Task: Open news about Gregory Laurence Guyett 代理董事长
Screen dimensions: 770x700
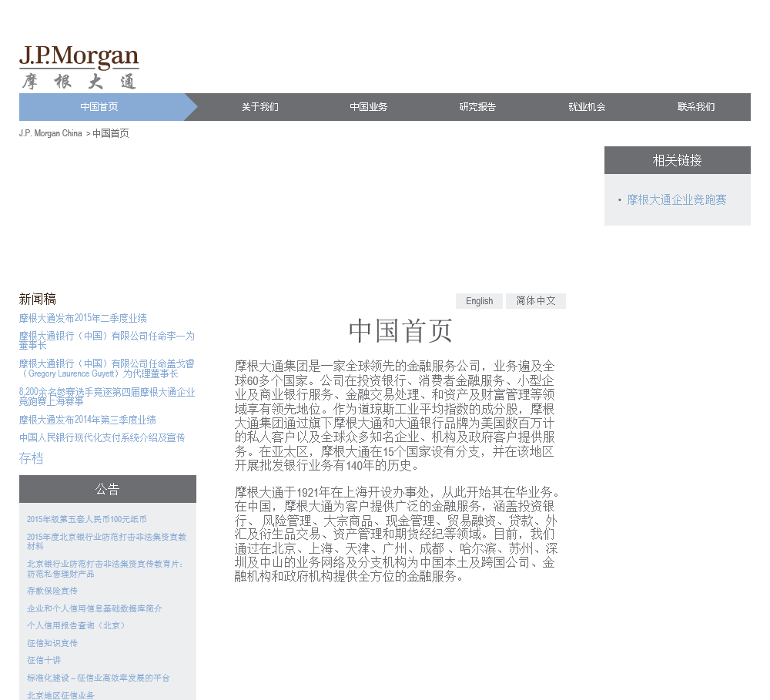Action: pos(107,368)
